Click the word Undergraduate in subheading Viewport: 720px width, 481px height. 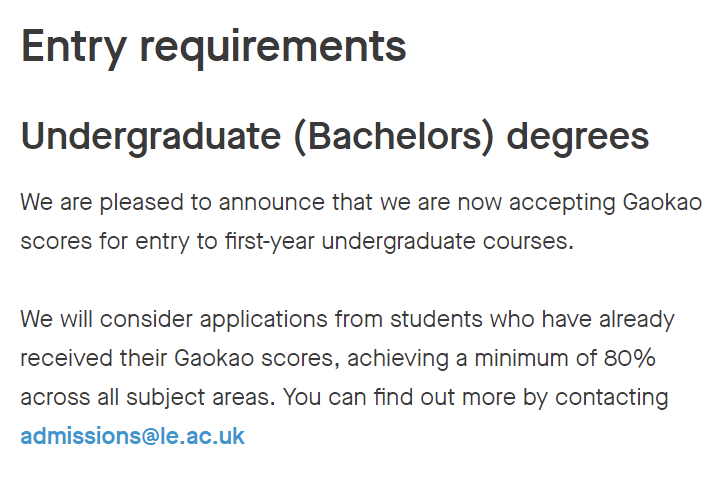(x=151, y=137)
